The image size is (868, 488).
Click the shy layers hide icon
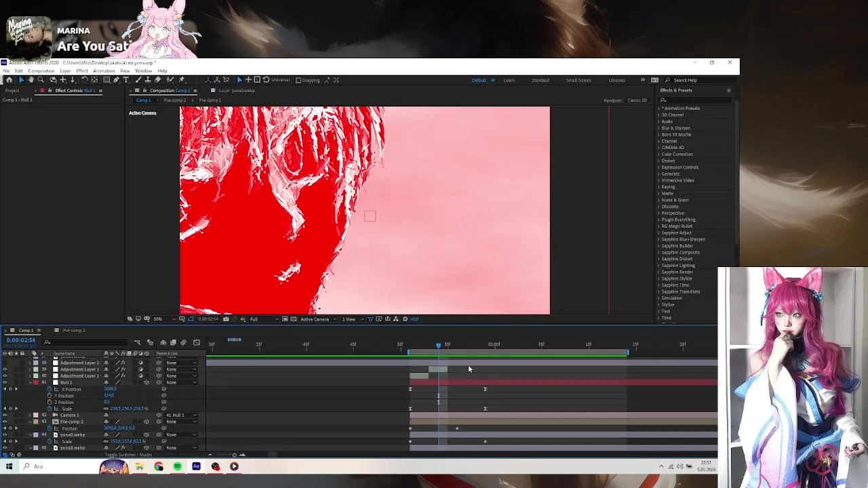coord(163,343)
